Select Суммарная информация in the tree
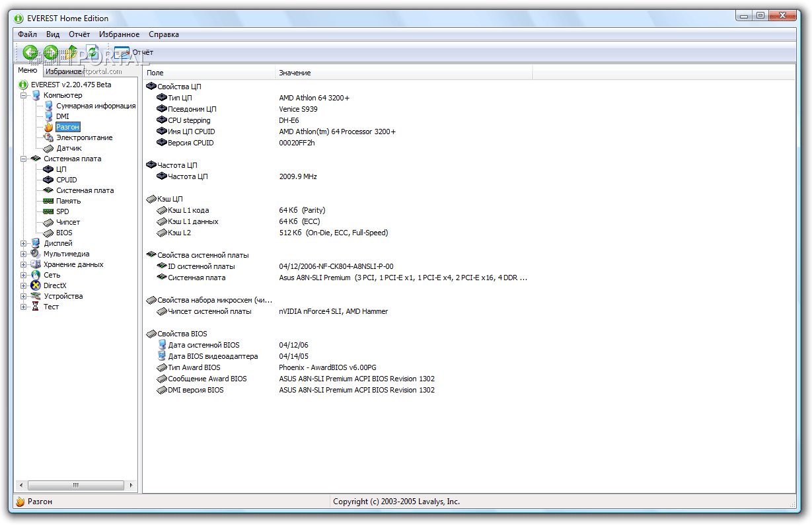Viewport: 812px width, 526px height. [96, 106]
